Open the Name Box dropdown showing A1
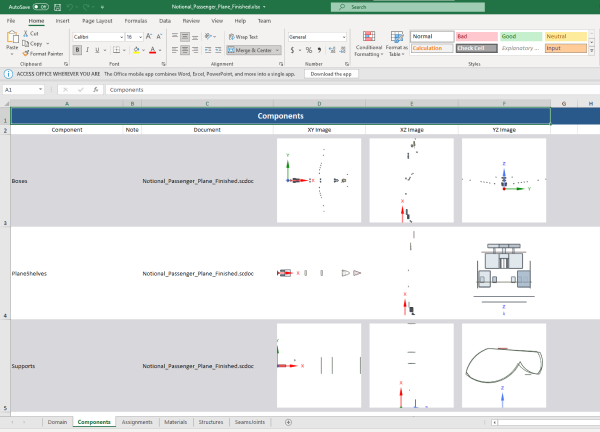Image resolution: width=600 pixels, height=432 pixels. 40,90
